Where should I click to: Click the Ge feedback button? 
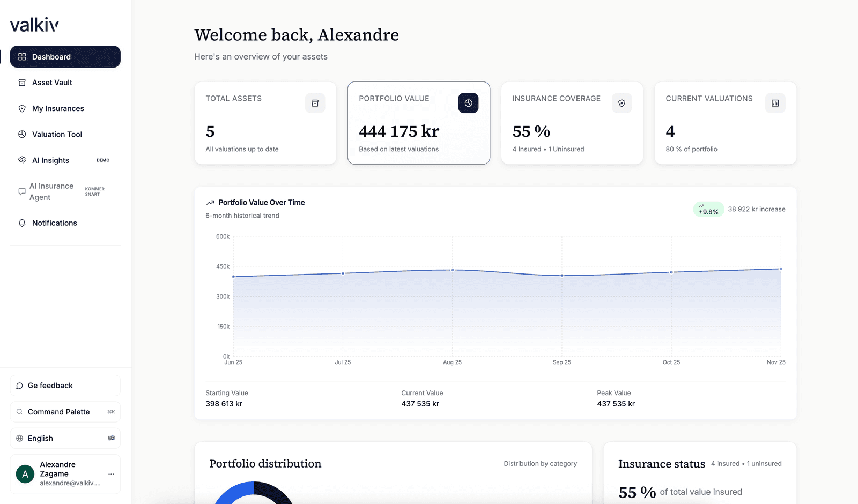64,385
